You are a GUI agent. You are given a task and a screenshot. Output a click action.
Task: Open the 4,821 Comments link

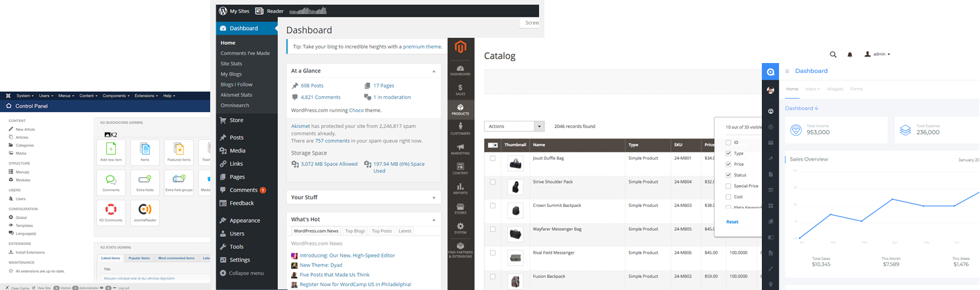point(320,98)
